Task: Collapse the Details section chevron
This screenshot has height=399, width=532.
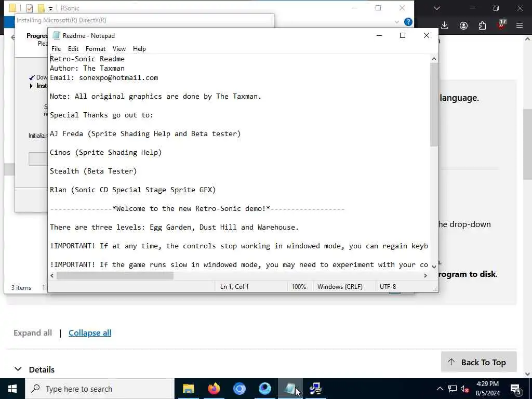Action: pyautogui.click(x=18, y=369)
